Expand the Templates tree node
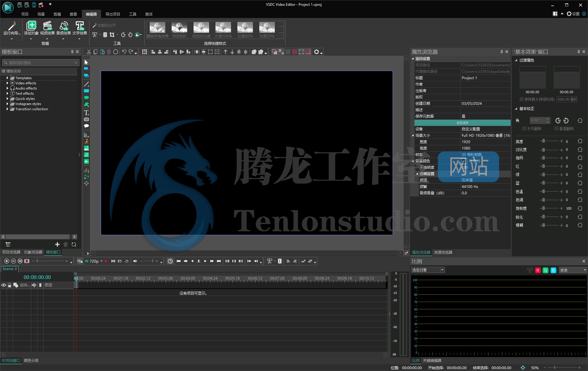The width and height of the screenshot is (588, 371). pos(7,78)
